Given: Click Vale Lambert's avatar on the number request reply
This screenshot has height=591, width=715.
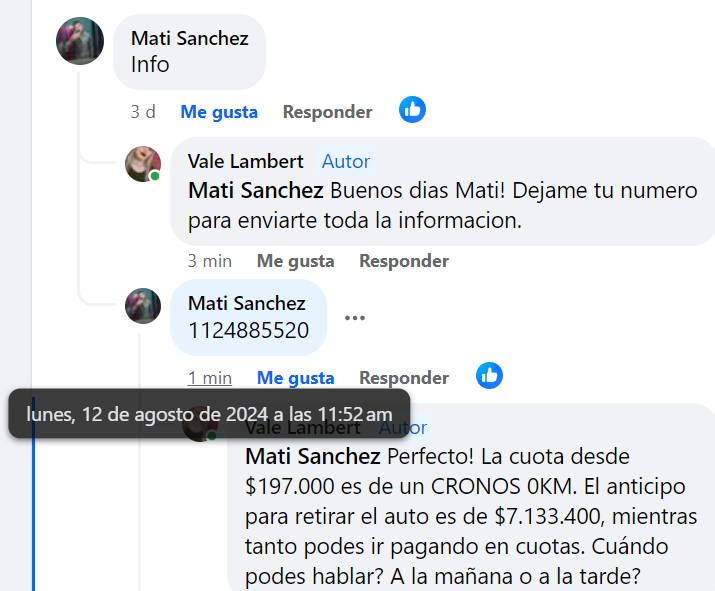Looking at the screenshot, I should coord(143,164).
